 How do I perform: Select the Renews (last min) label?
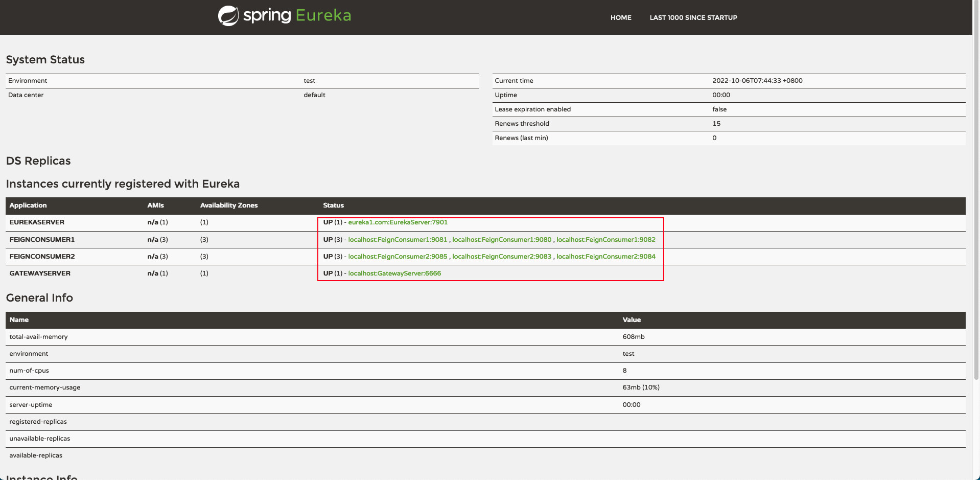click(x=521, y=138)
